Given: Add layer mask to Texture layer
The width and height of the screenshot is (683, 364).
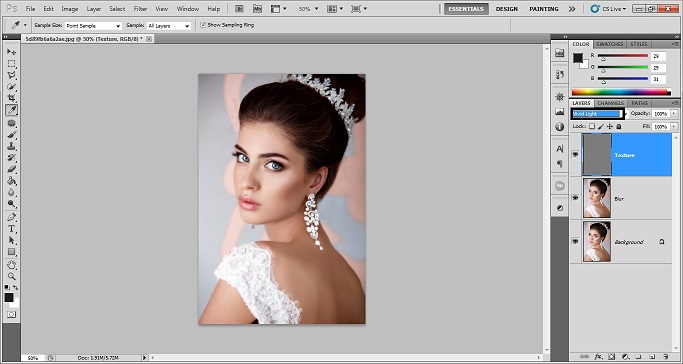Looking at the screenshot, I should point(612,357).
